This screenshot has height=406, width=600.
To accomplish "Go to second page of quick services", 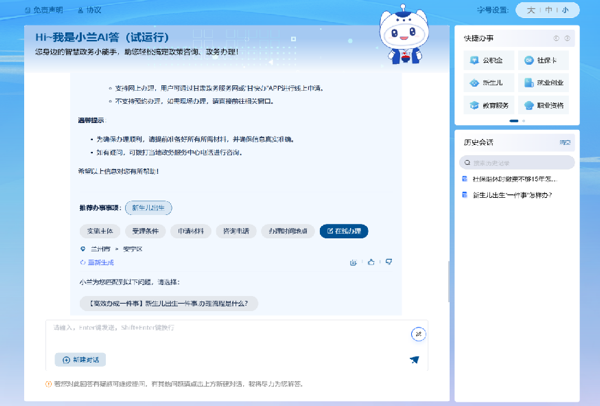I will pyautogui.click(x=523, y=121).
